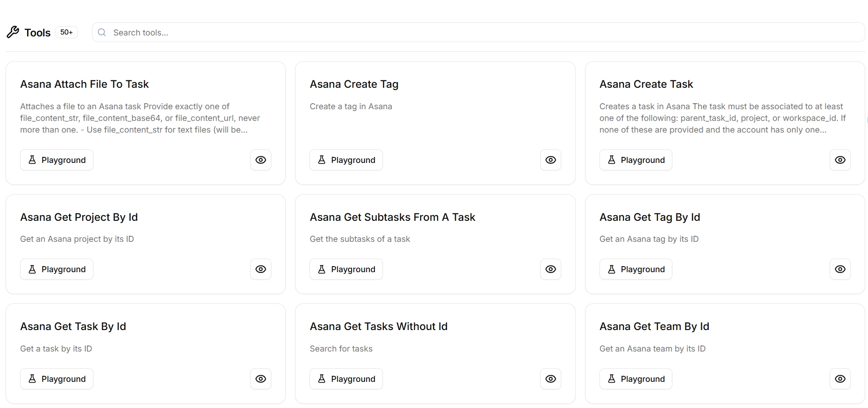Open Playground for Asana Get Subtasks From A Task
868x408 pixels.
tap(346, 269)
